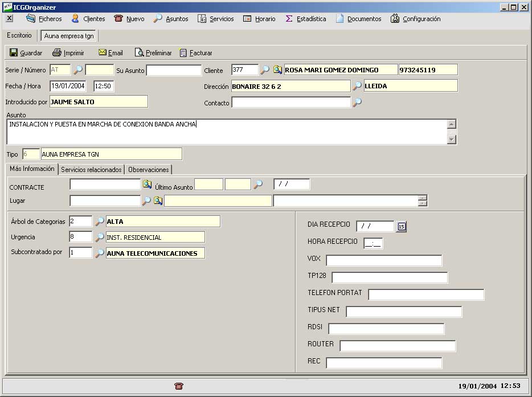Click search magnifier beside Contacto field
Screen dimensions: 532x397
point(357,103)
